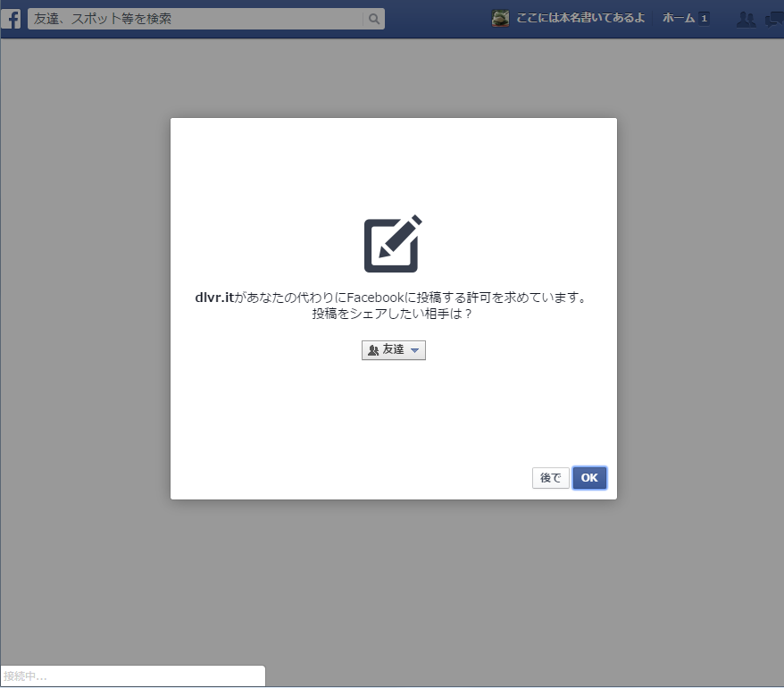The height and width of the screenshot is (688, 784).
Task: Open the 友達 audience dropdown
Action: pyautogui.click(x=394, y=350)
